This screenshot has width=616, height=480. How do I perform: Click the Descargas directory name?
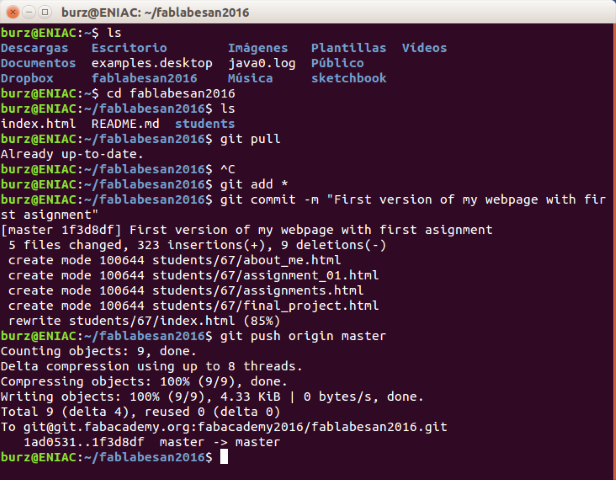[x=34, y=48]
